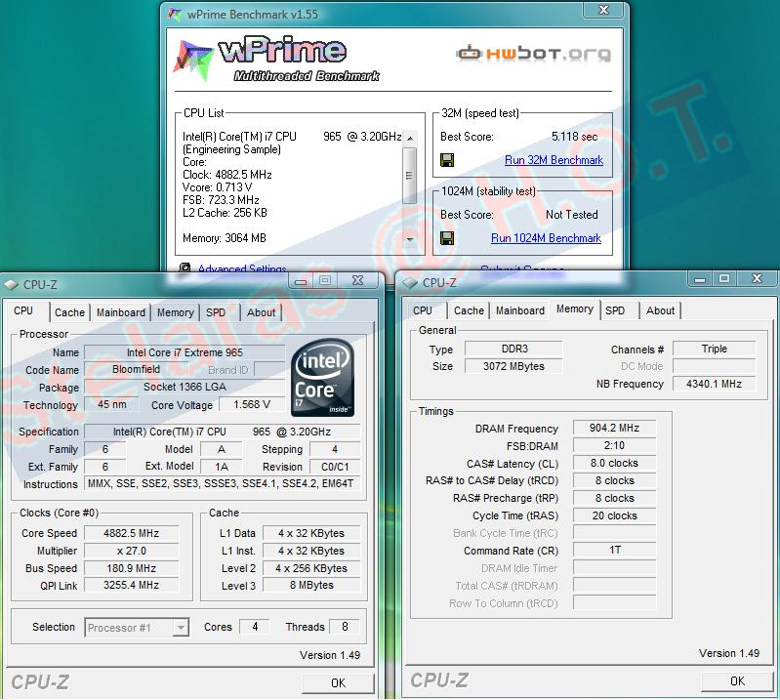Switch to Memory tab in left CPU-Z
The height and width of the screenshot is (700, 780).
click(175, 312)
